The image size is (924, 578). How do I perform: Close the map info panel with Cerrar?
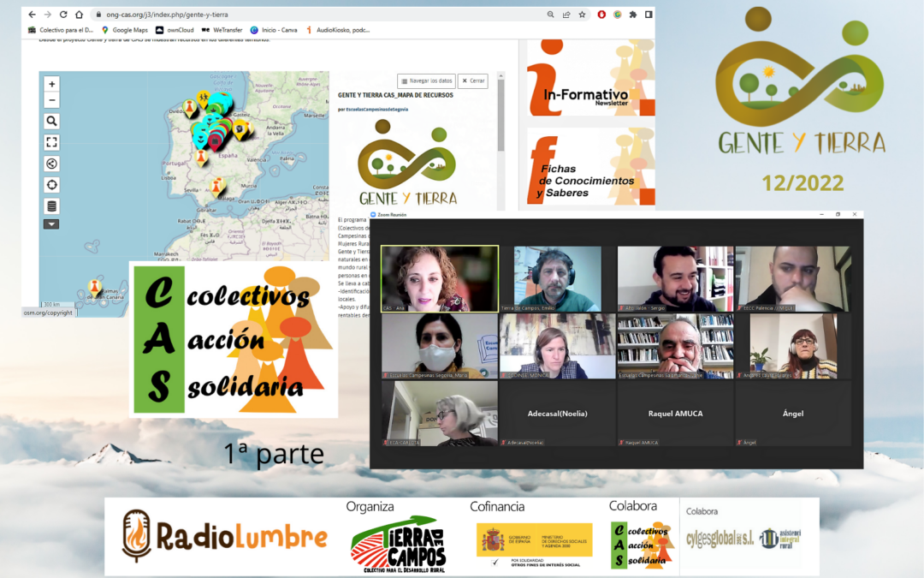click(473, 80)
